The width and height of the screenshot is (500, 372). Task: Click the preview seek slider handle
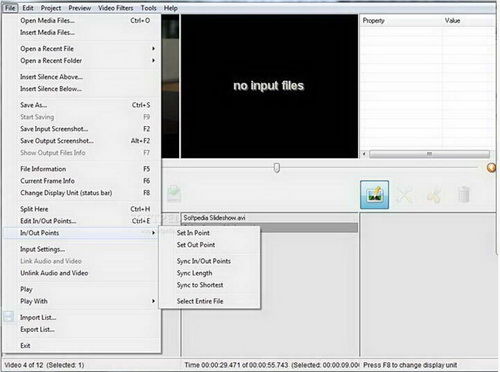click(277, 168)
